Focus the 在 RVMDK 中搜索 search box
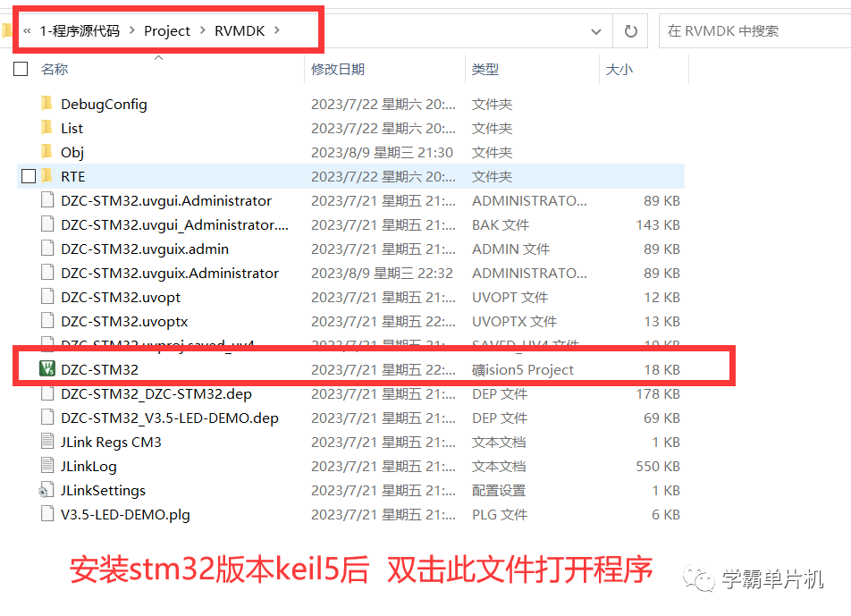This screenshot has height=616, width=851. (754, 31)
